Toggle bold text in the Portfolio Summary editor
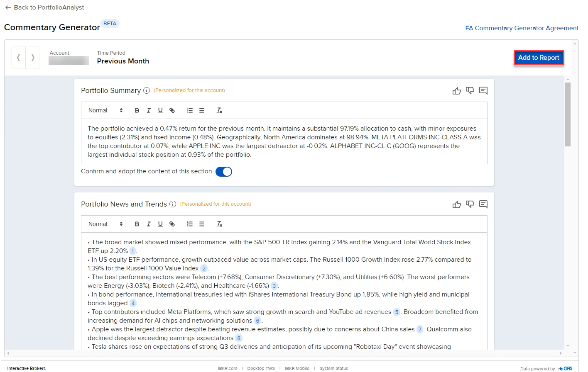The width and height of the screenshot is (588, 372). [137, 110]
